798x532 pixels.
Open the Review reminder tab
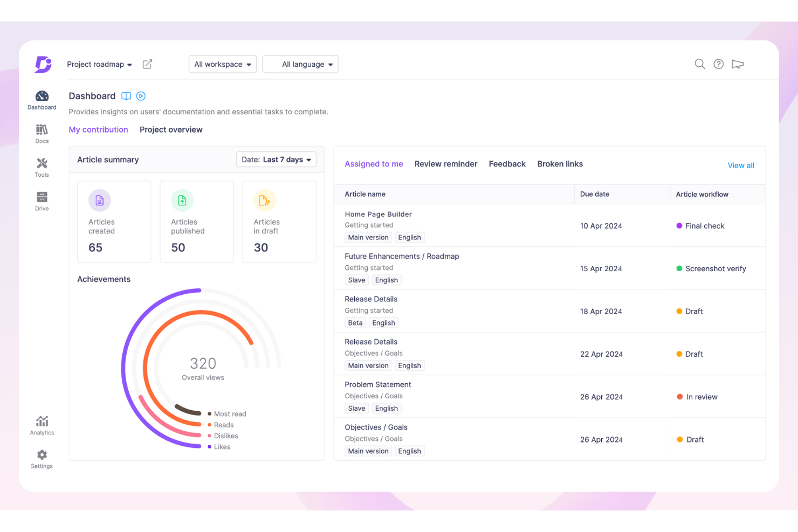tap(445, 164)
